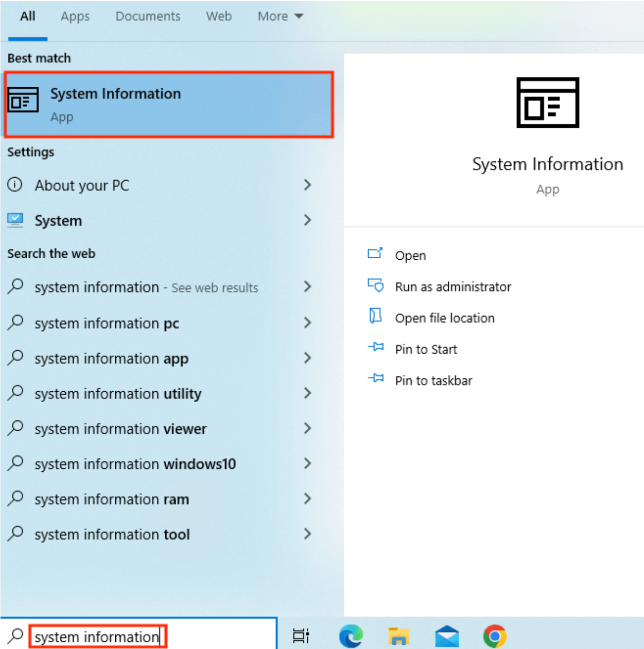644x649 pixels.
Task: Select the System Information best match result
Action: 169,104
